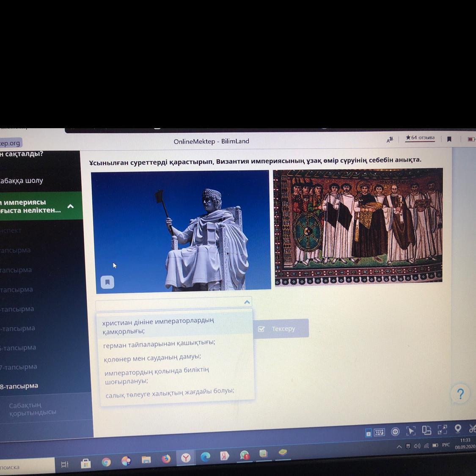Open Microsoft Edge from the taskbar

pos(206,457)
